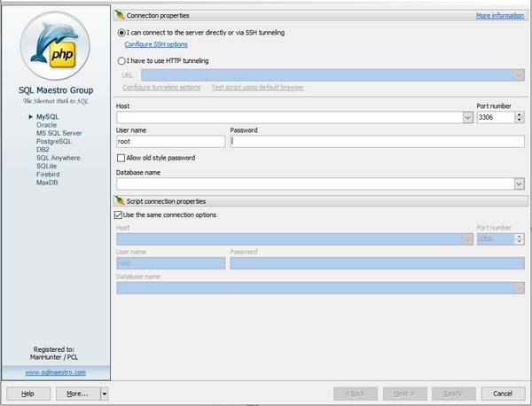Select Oracle in the database list
532x406 pixels.
[x=46, y=125]
